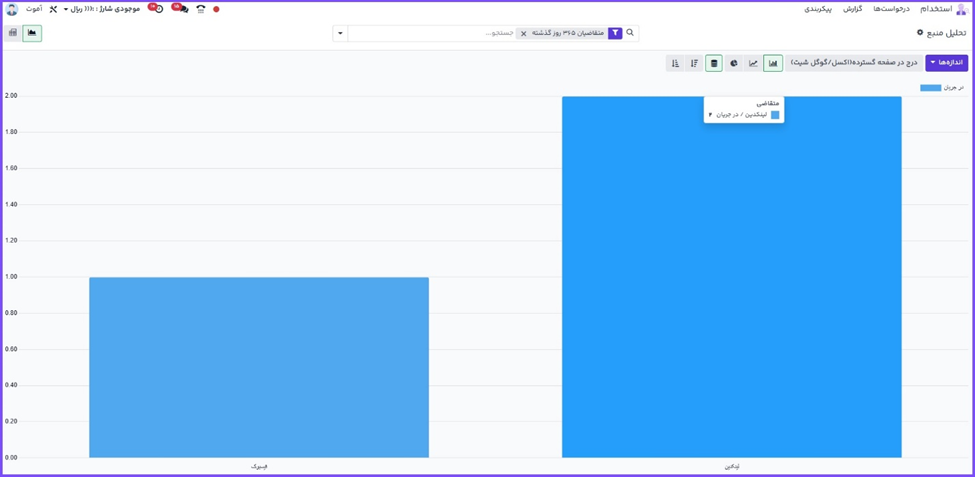Open the wrench debug tools icon
975x477 pixels.
[x=53, y=9]
